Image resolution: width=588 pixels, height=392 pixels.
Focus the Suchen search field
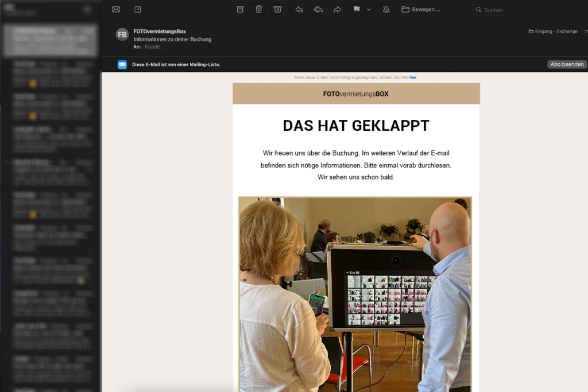tap(529, 10)
